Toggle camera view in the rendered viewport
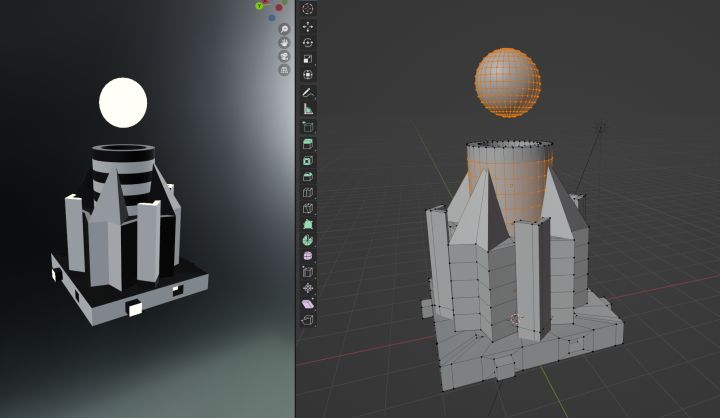The image size is (720, 418). point(284,57)
